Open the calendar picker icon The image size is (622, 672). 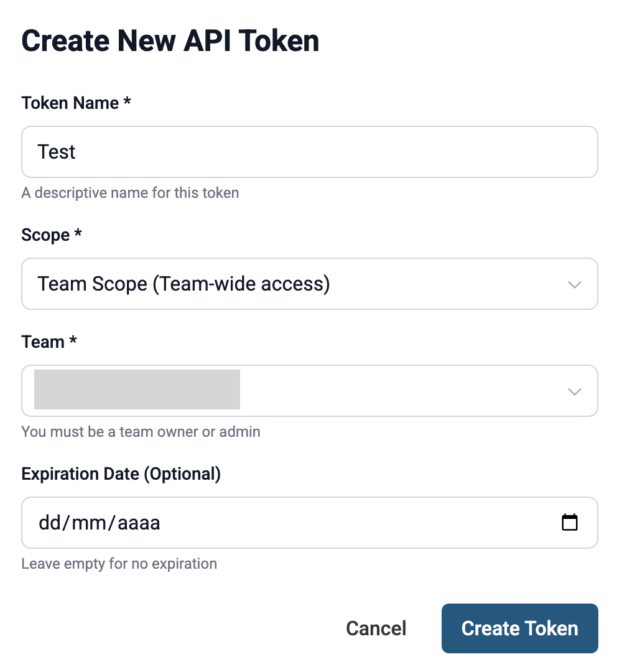569,523
